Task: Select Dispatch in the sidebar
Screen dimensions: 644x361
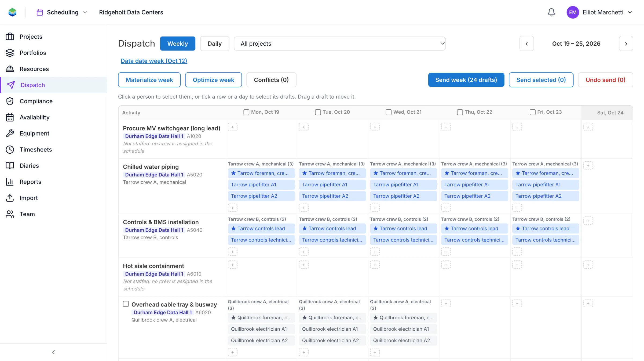Action: point(54,85)
